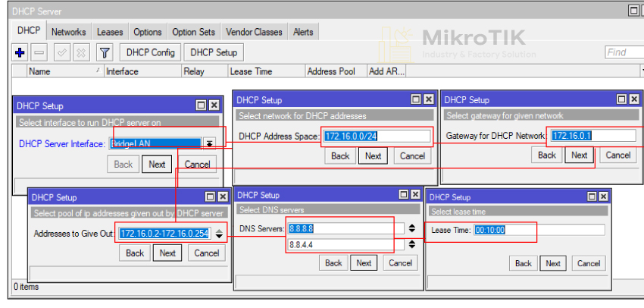The width and height of the screenshot is (644, 308).
Task: Click the Lease Time field
Action: 539,230
